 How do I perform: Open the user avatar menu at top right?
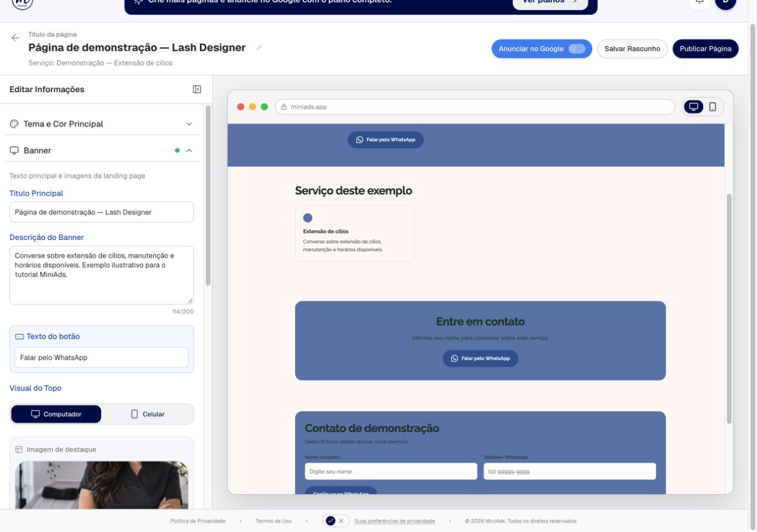pyautogui.click(x=725, y=3)
